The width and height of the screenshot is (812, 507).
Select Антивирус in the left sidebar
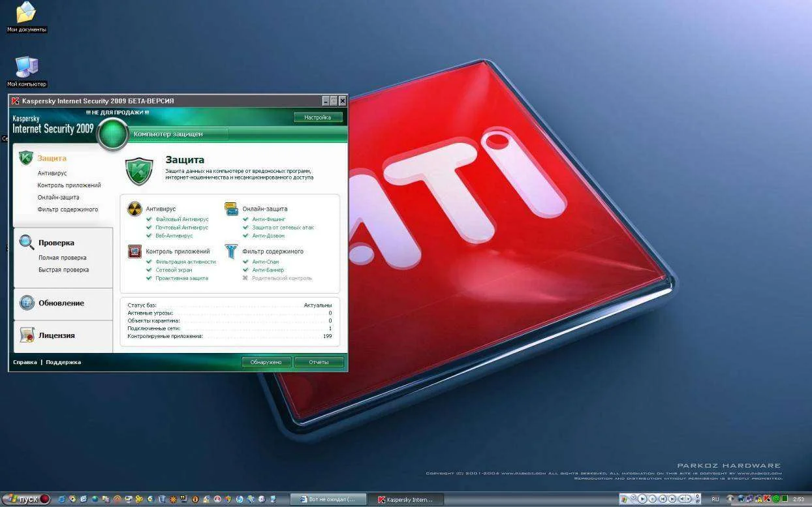pos(52,174)
